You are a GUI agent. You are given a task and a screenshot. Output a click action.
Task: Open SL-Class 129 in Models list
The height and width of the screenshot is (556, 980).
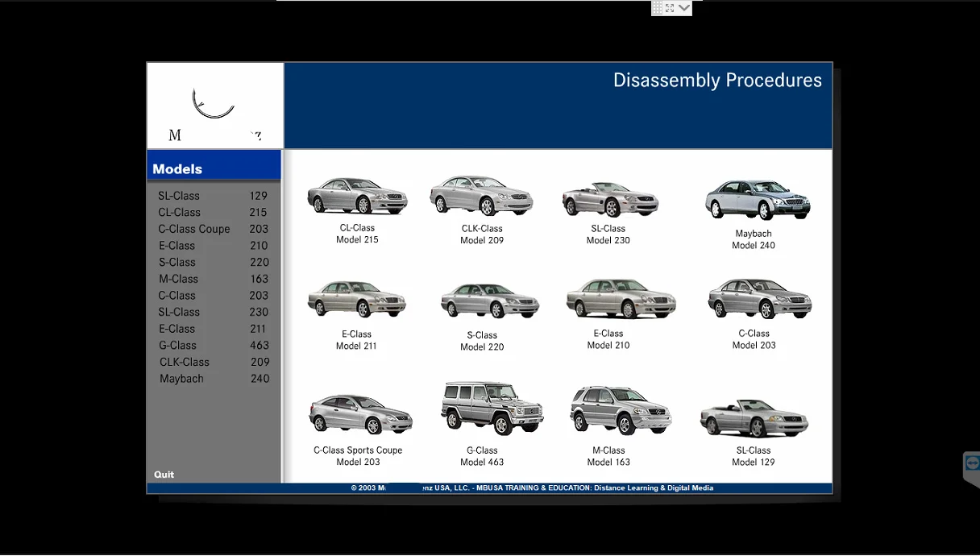point(213,196)
